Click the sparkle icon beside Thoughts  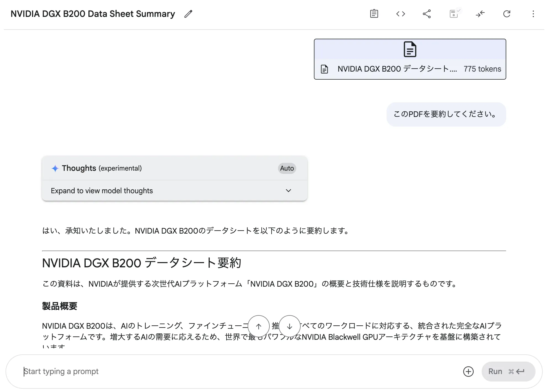click(55, 168)
